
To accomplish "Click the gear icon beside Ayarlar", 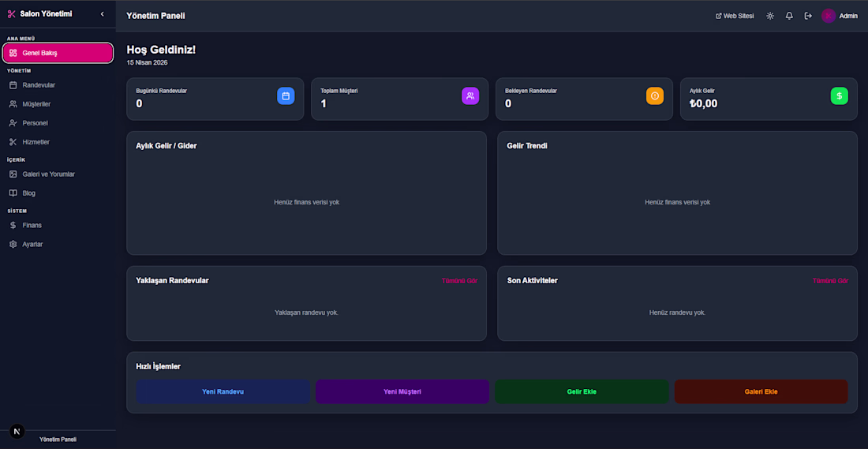I will point(13,244).
